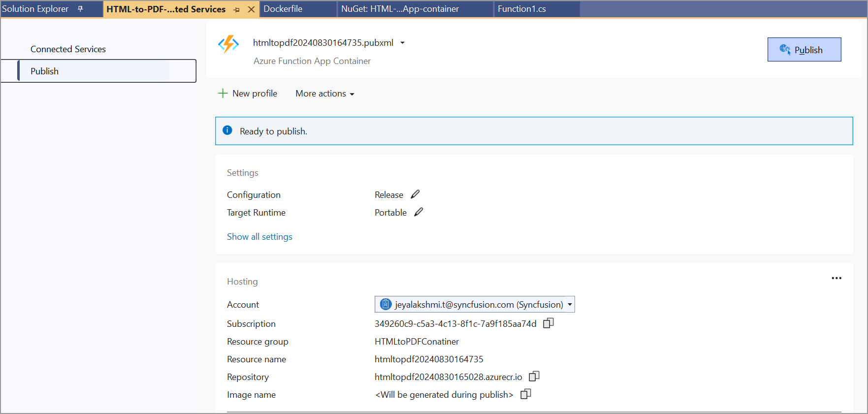Open the Account selection dropdown
The height and width of the screenshot is (414, 868).
570,305
